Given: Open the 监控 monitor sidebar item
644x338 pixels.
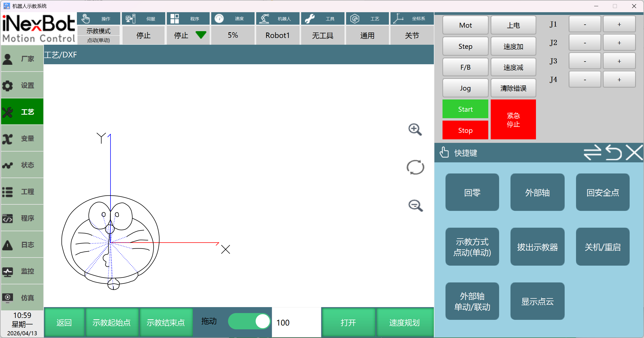Looking at the screenshot, I should [x=22, y=271].
